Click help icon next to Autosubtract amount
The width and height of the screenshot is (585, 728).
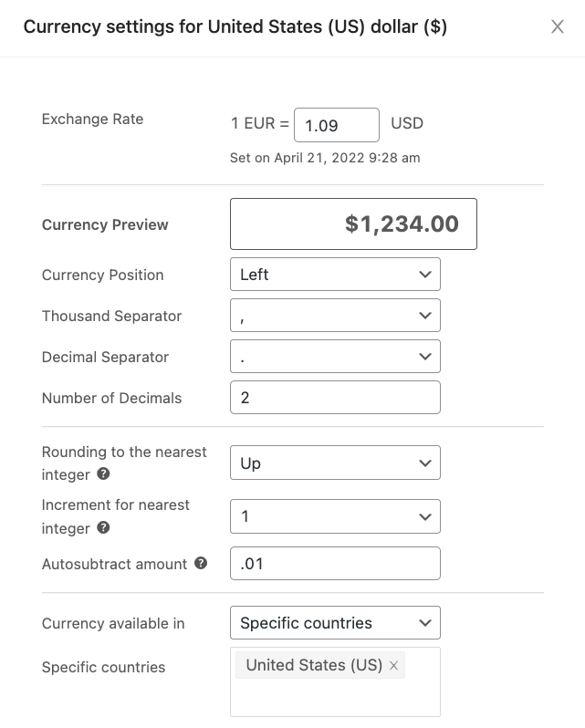pyautogui.click(x=201, y=564)
